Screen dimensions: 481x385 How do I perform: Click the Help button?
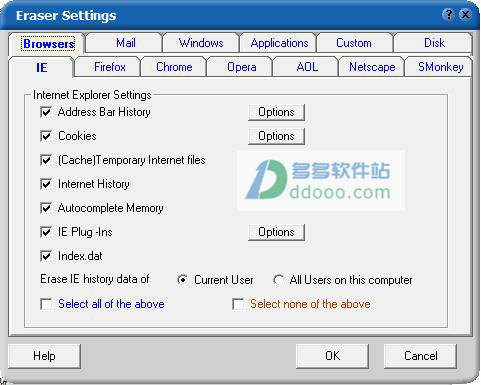click(44, 356)
